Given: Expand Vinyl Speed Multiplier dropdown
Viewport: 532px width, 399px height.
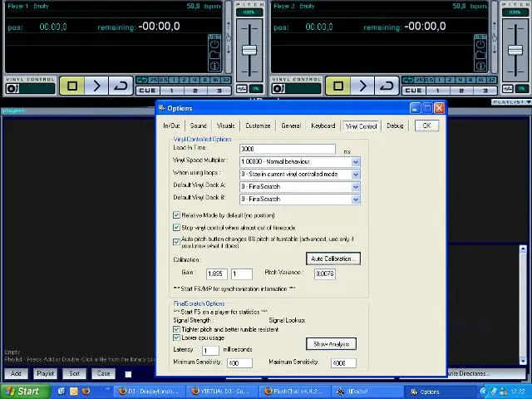Looking at the screenshot, I should pos(355,162).
